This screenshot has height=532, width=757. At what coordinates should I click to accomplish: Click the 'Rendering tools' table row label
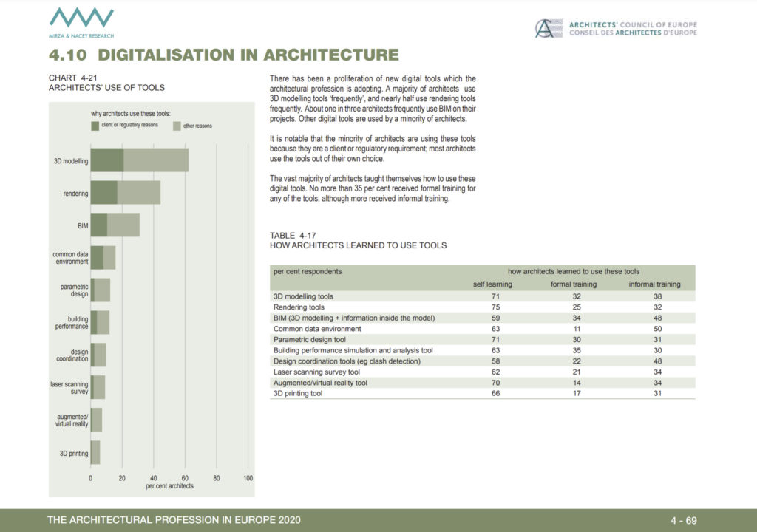pos(299,307)
